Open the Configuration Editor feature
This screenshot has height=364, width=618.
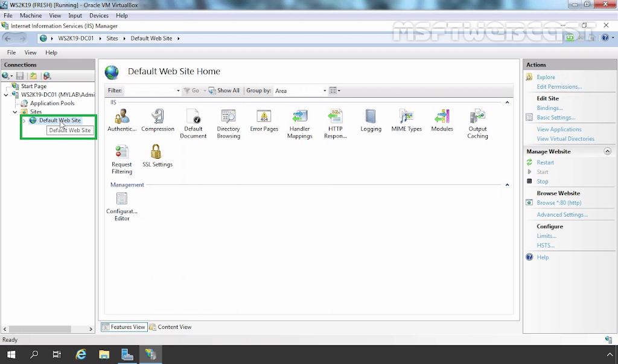[122, 206]
